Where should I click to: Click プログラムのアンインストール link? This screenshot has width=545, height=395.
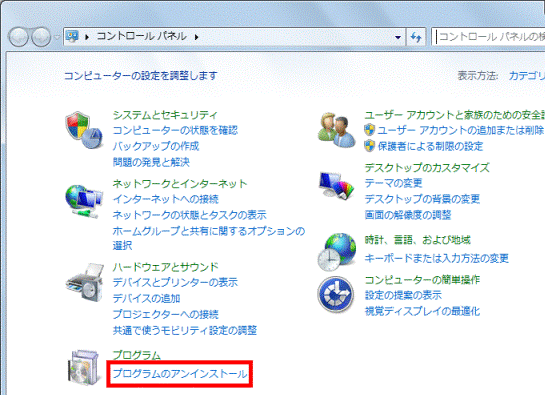(x=180, y=374)
